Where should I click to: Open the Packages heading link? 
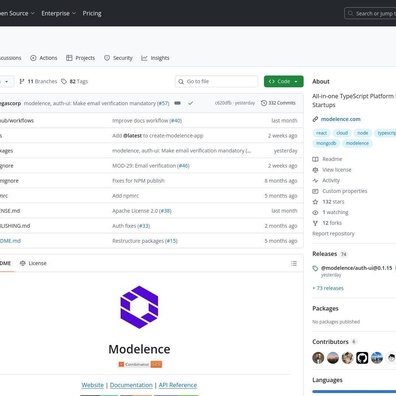pos(325,309)
